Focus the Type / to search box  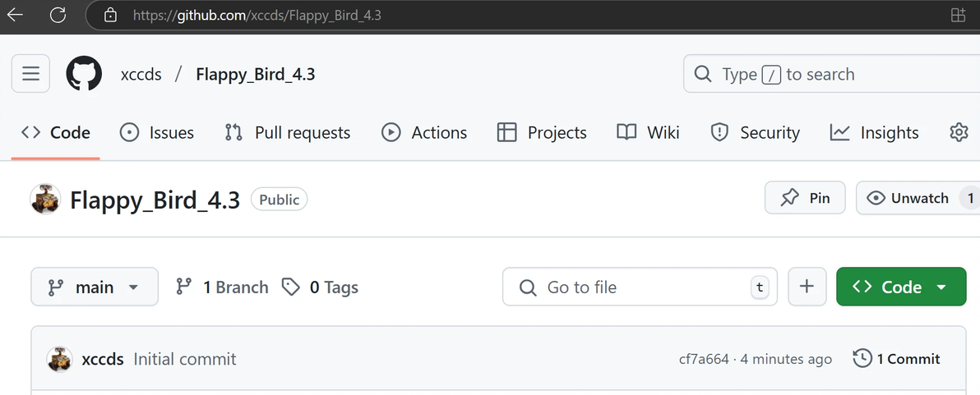[x=831, y=74]
